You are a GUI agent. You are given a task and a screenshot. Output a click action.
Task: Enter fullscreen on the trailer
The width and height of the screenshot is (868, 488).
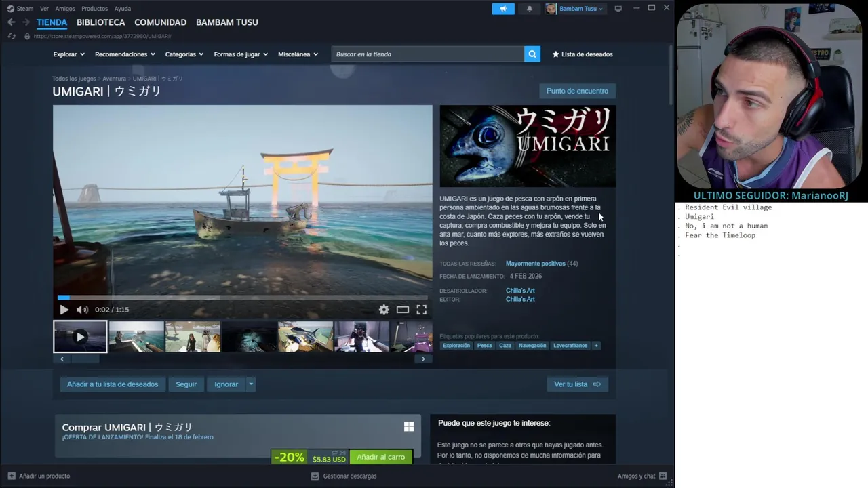point(421,310)
